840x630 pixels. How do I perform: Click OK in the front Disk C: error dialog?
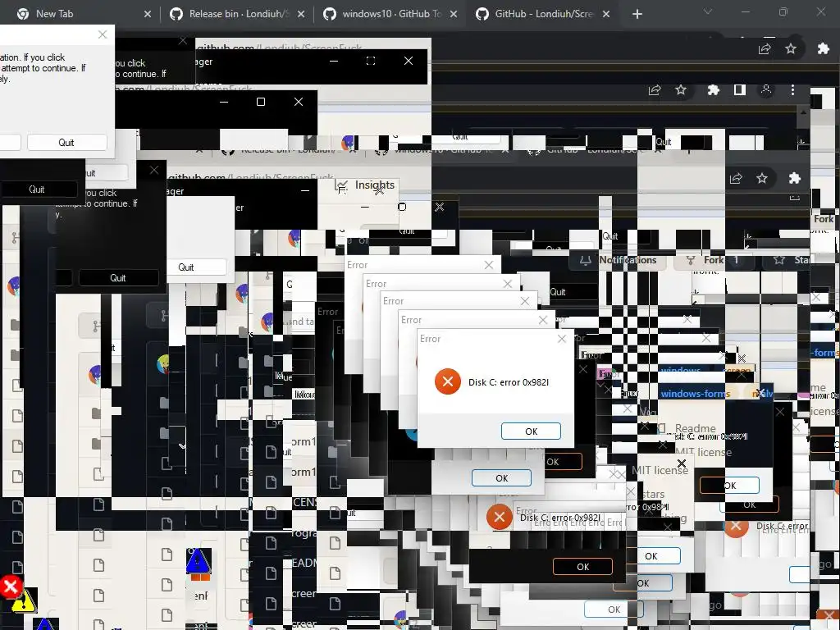point(531,431)
